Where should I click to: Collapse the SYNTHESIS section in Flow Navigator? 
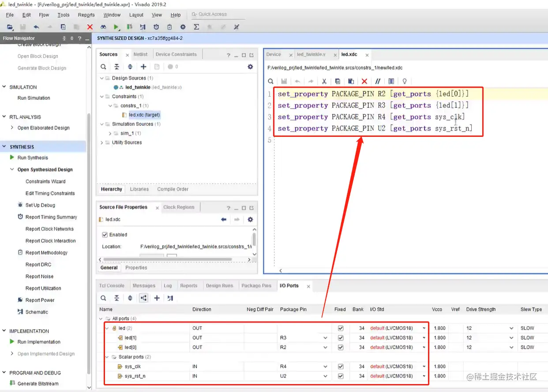point(4,147)
